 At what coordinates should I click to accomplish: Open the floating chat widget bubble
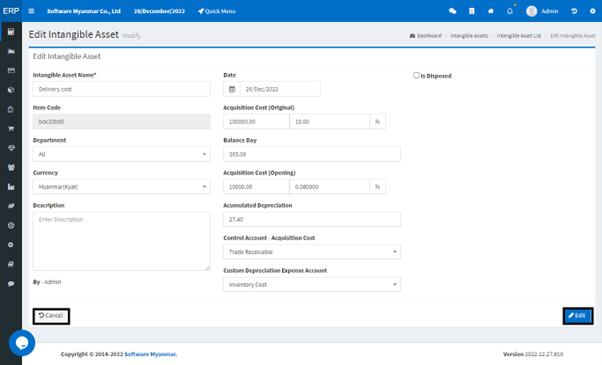(x=22, y=343)
